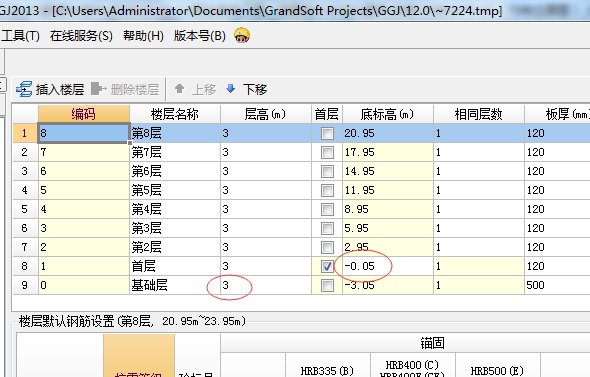Click row header number 9
This screenshot has width=590, height=377.
coord(25,285)
